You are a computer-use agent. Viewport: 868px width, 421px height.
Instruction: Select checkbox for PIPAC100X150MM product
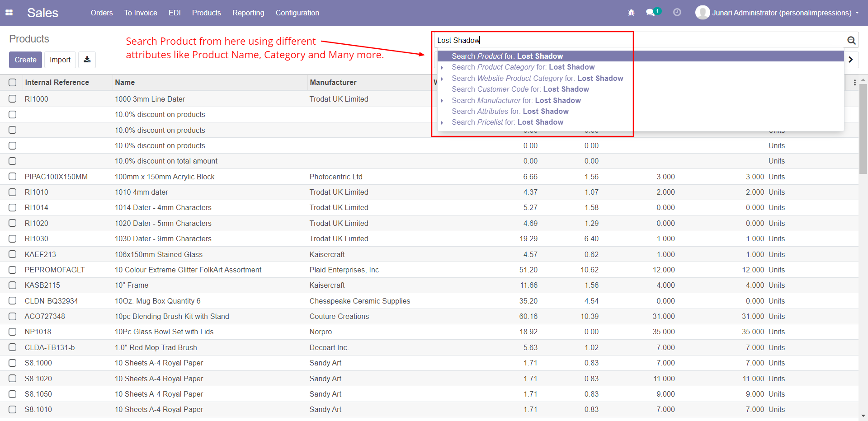pyautogui.click(x=13, y=177)
